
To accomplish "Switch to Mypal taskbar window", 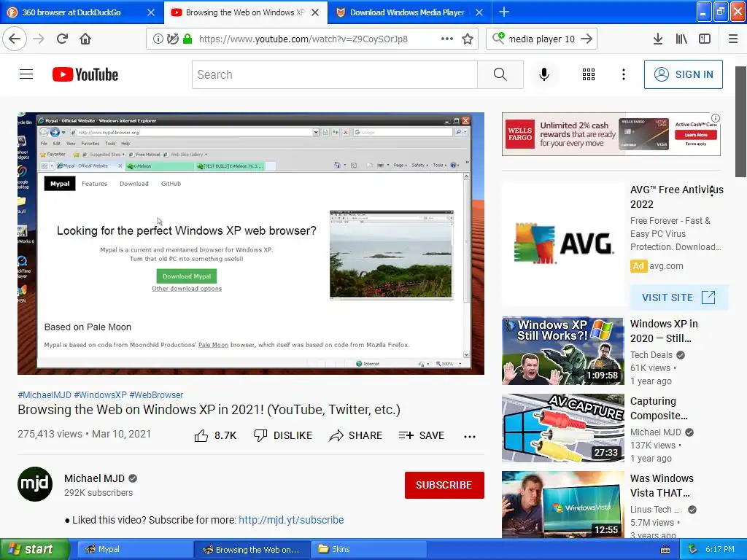I will click(x=133, y=549).
